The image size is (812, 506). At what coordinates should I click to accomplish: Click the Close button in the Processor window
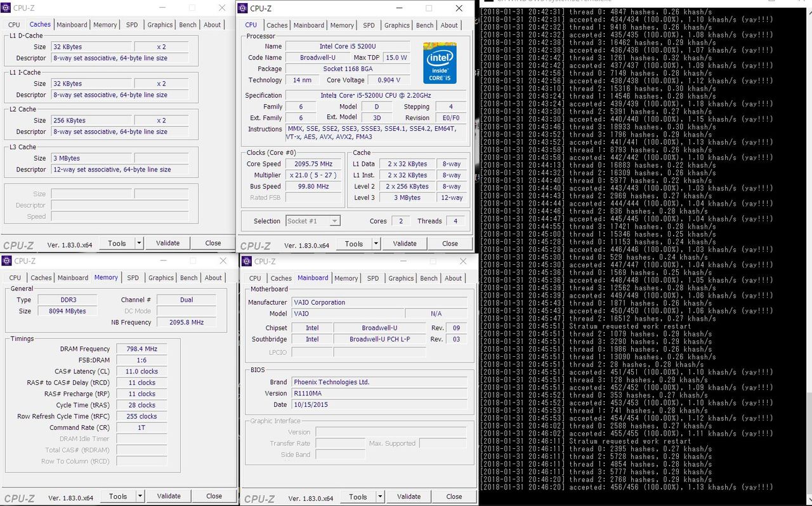pos(450,244)
